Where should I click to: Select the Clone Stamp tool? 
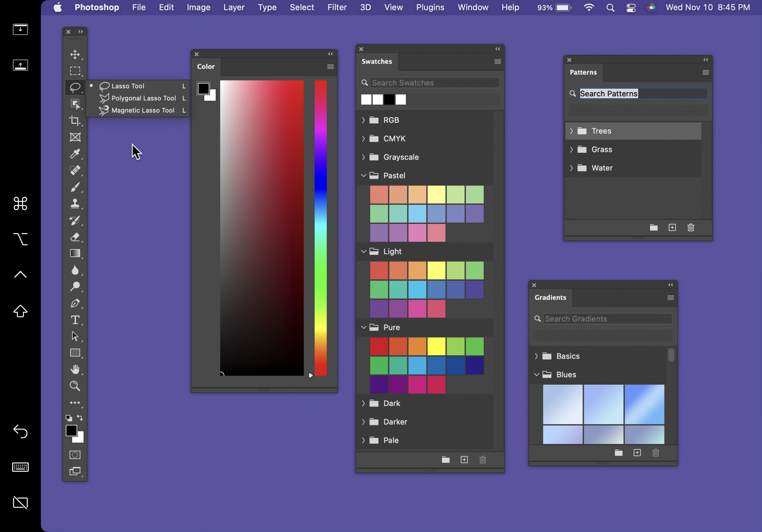pos(75,204)
